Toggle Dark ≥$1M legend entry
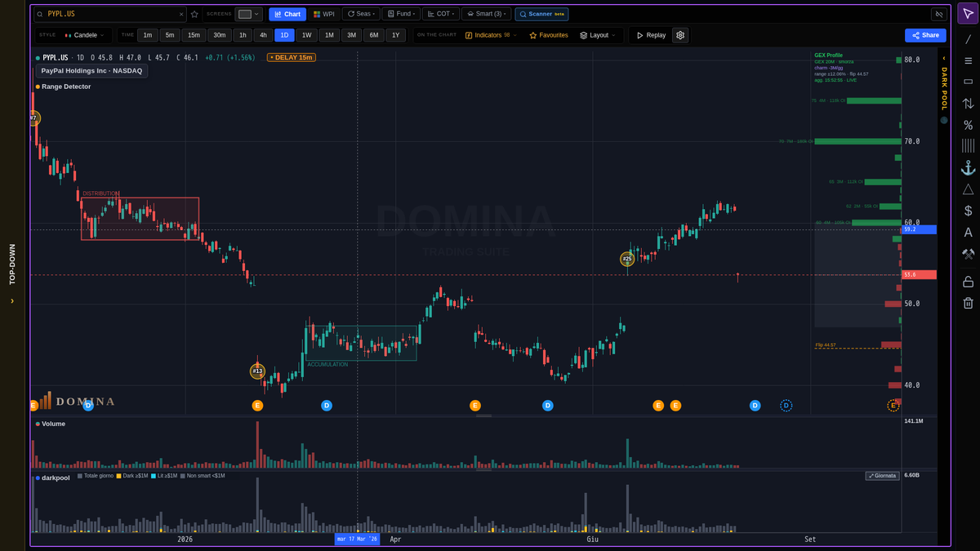The height and width of the screenshot is (551, 980). click(x=132, y=475)
